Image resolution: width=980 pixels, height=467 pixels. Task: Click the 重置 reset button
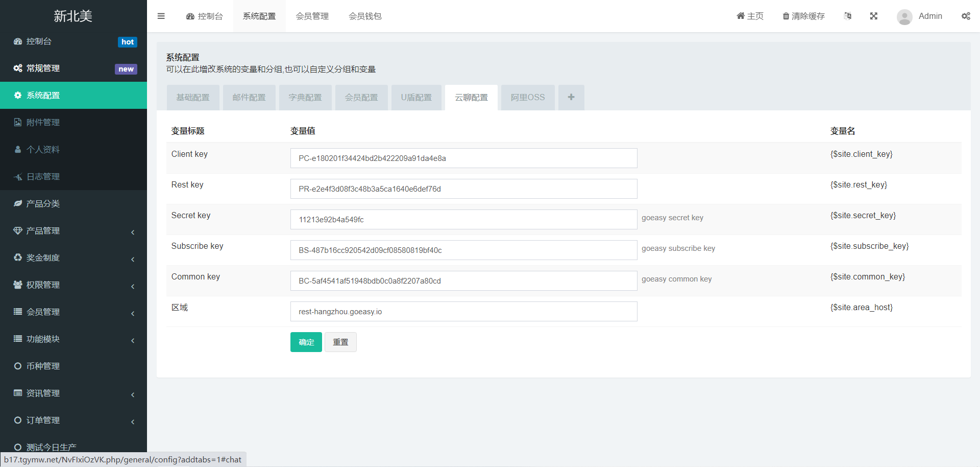pos(340,342)
